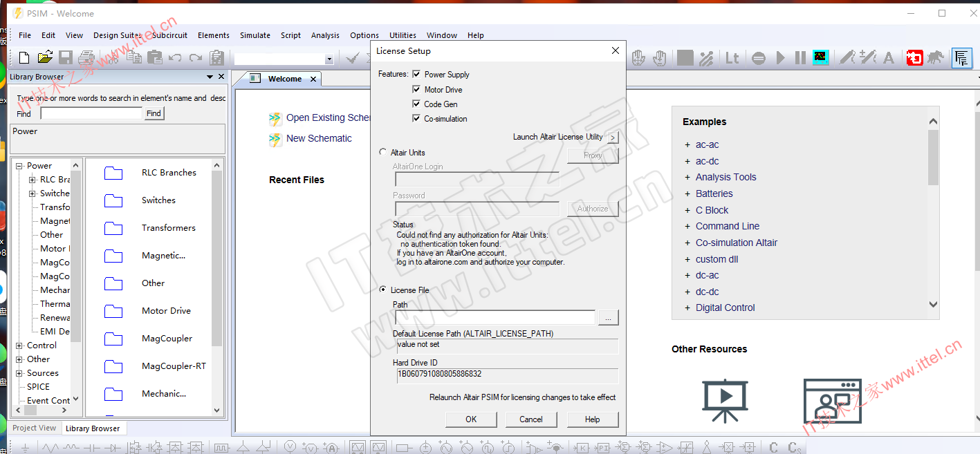The height and width of the screenshot is (454, 980).
Task: Collapse the Power tree node
Action: click(x=19, y=166)
